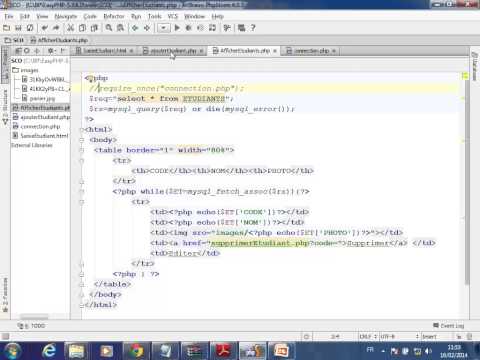The height and width of the screenshot is (360, 480).
Task: Open the Event Log panel
Action: (x=449, y=325)
